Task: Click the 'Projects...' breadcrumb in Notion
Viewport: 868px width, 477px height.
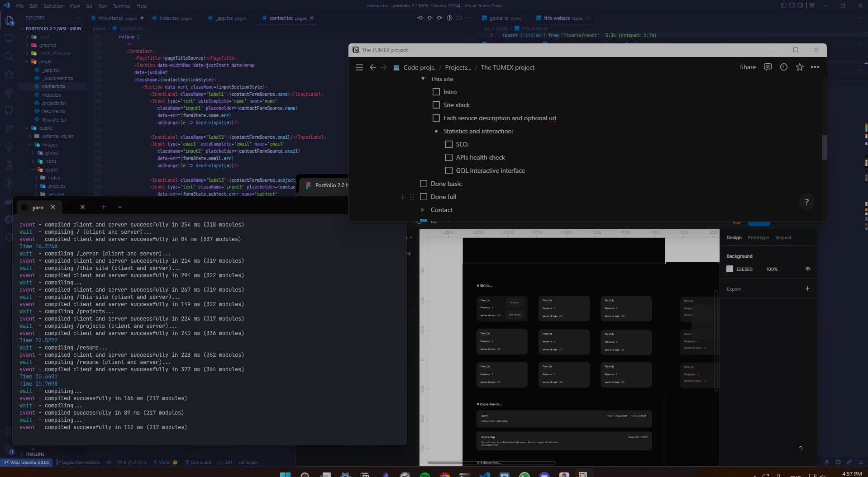Action: point(458,67)
